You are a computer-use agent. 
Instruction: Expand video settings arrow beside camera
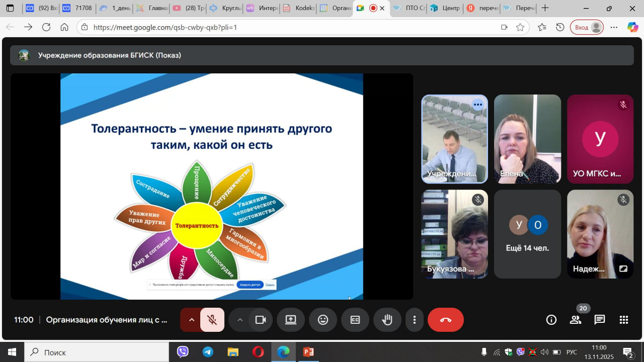coord(240,320)
